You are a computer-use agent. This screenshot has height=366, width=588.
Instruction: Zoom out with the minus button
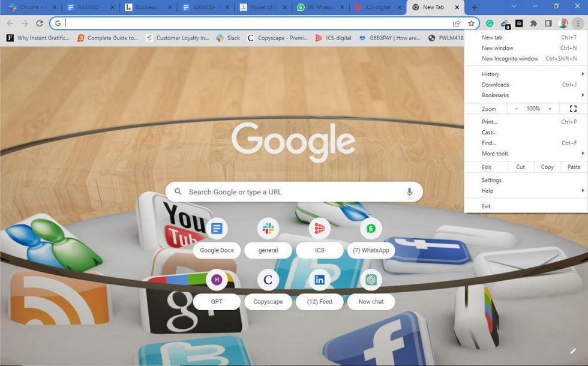coord(517,109)
